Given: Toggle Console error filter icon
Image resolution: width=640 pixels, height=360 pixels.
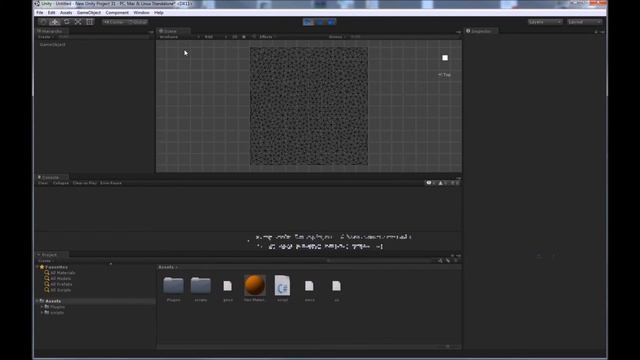Looking at the screenshot, I should click(x=454, y=183).
